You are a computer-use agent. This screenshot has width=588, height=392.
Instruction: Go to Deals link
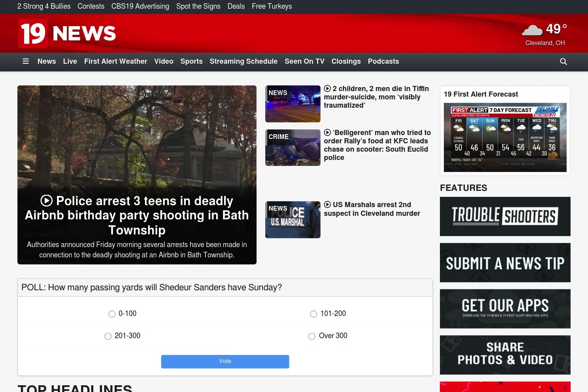[236, 6]
